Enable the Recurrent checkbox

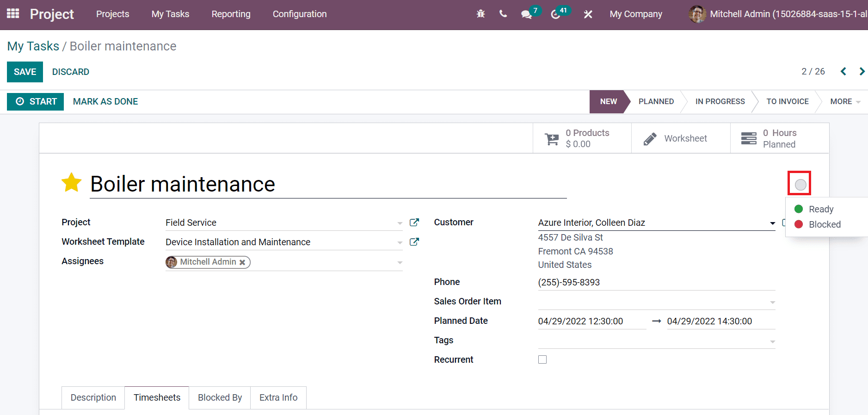point(542,359)
